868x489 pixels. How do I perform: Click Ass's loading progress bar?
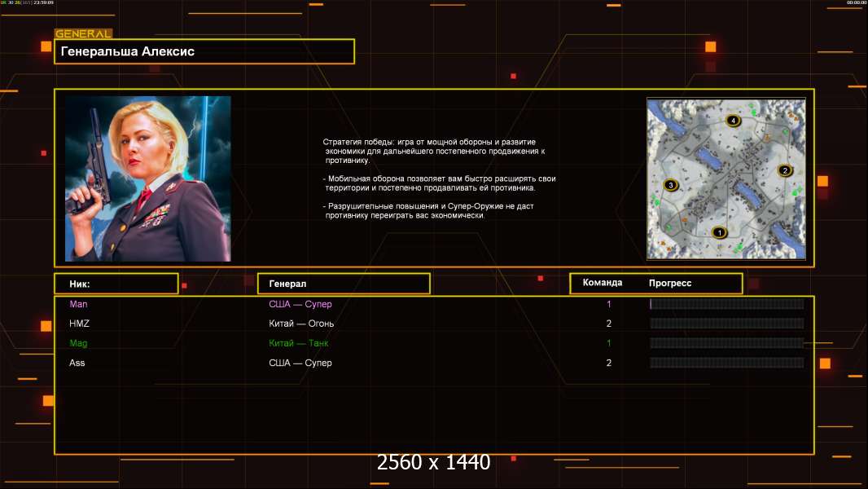tap(727, 363)
